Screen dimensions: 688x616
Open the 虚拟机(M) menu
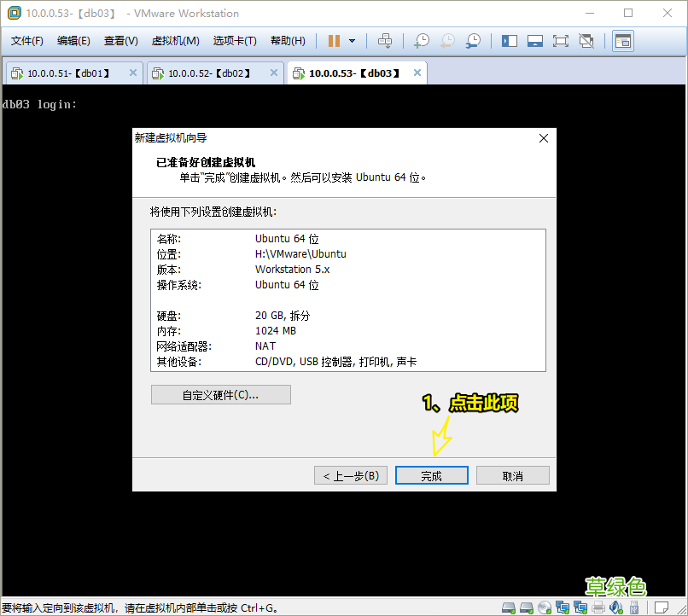click(175, 41)
